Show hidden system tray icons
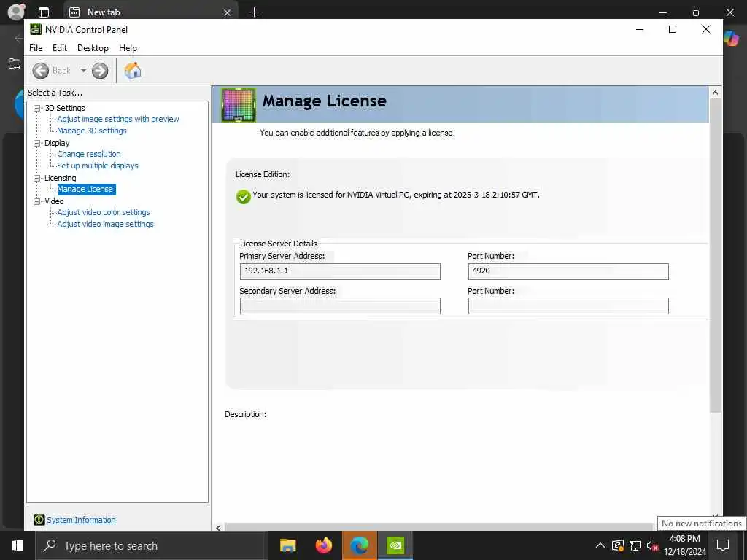The width and height of the screenshot is (747, 560). [600, 545]
